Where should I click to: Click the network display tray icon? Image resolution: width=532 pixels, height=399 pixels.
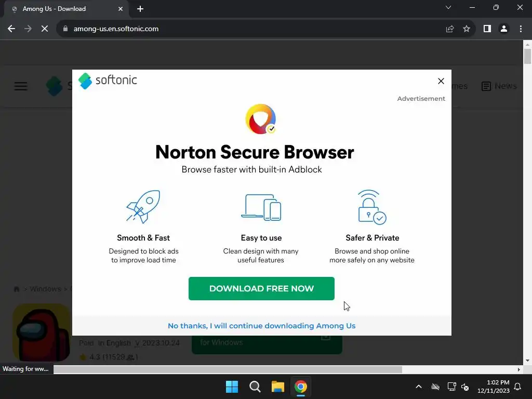tap(451, 387)
